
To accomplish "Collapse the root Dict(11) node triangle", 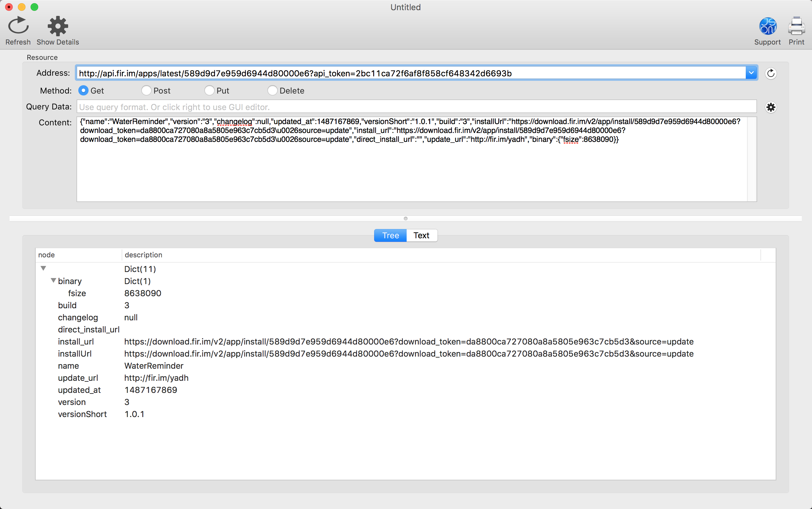I will (x=43, y=268).
